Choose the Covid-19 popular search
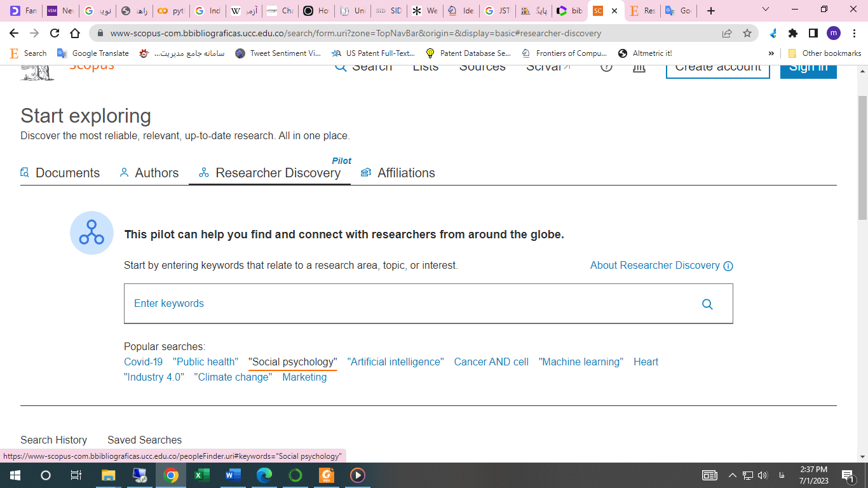The image size is (868, 488). pyautogui.click(x=143, y=362)
